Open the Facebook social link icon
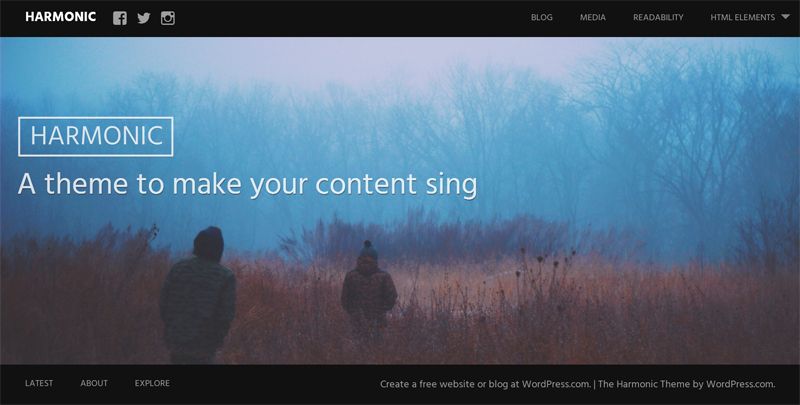800x405 pixels. point(120,18)
